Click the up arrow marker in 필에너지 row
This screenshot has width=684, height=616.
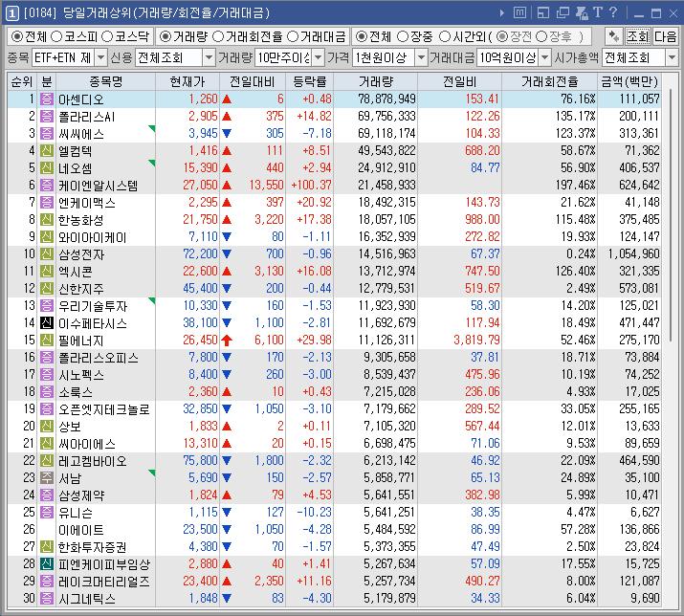coord(227,340)
